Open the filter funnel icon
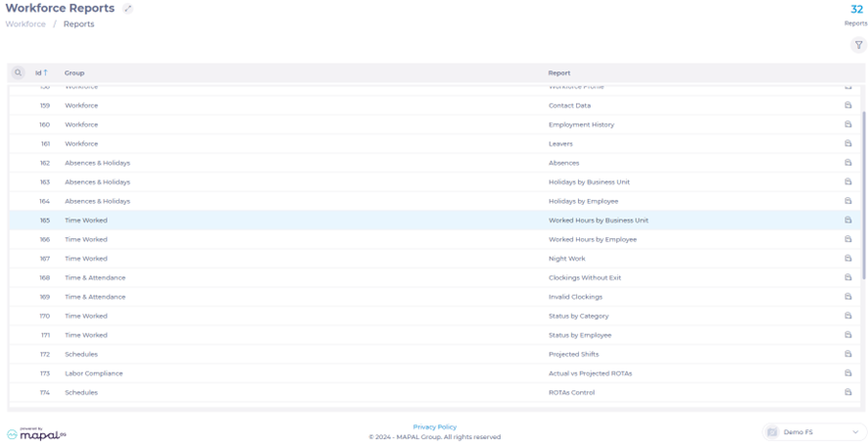 point(858,45)
